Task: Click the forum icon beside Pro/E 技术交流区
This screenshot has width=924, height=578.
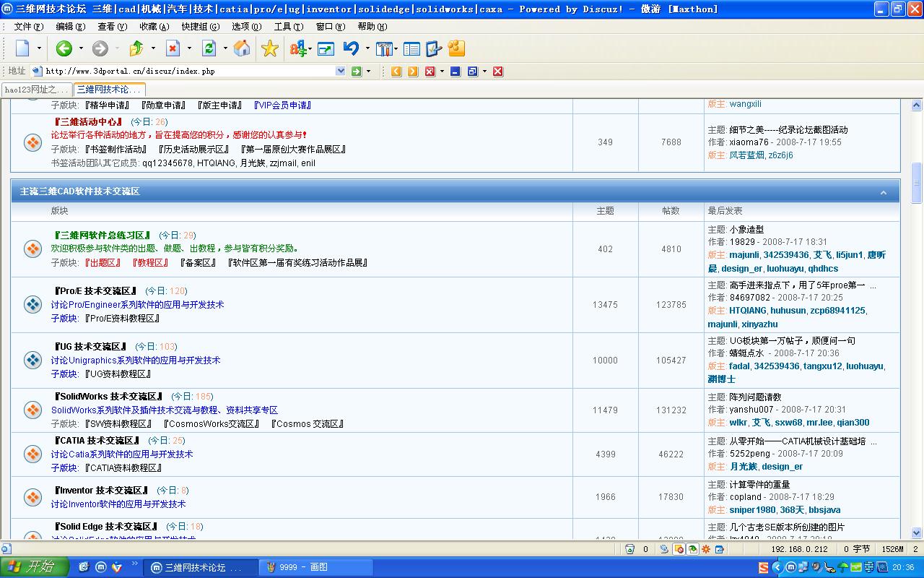Action: coord(32,304)
